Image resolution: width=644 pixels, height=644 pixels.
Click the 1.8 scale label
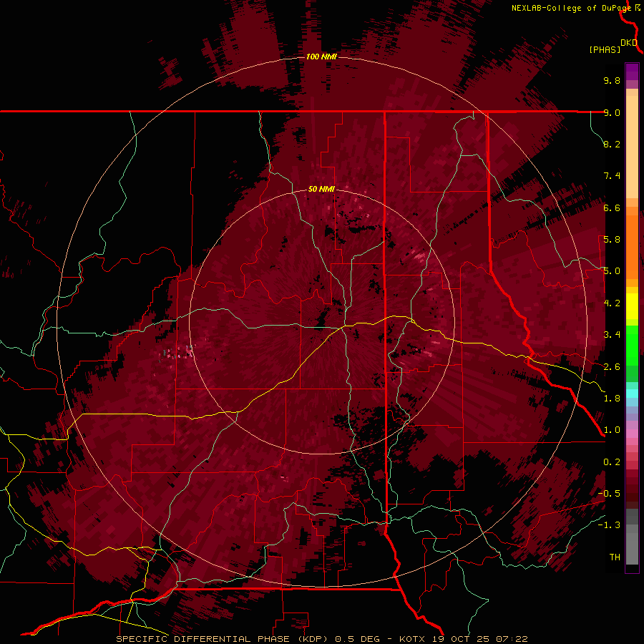pyautogui.click(x=612, y=399)
